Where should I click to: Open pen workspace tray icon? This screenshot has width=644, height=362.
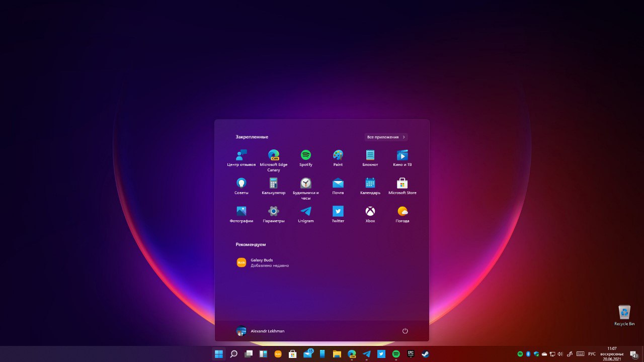(570, 354)
